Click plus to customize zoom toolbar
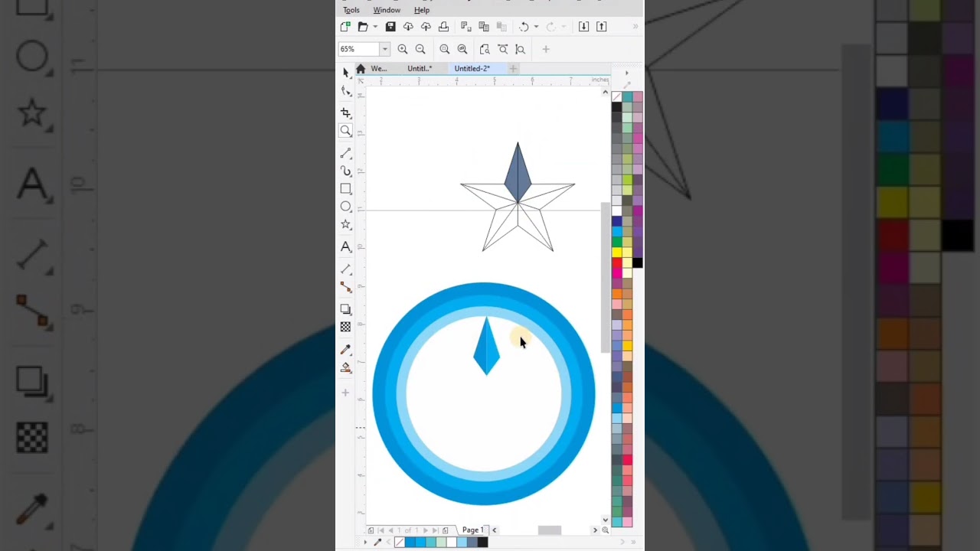Image resolution: width=980 pixels, height=551 pixels. tap(546, 49)
